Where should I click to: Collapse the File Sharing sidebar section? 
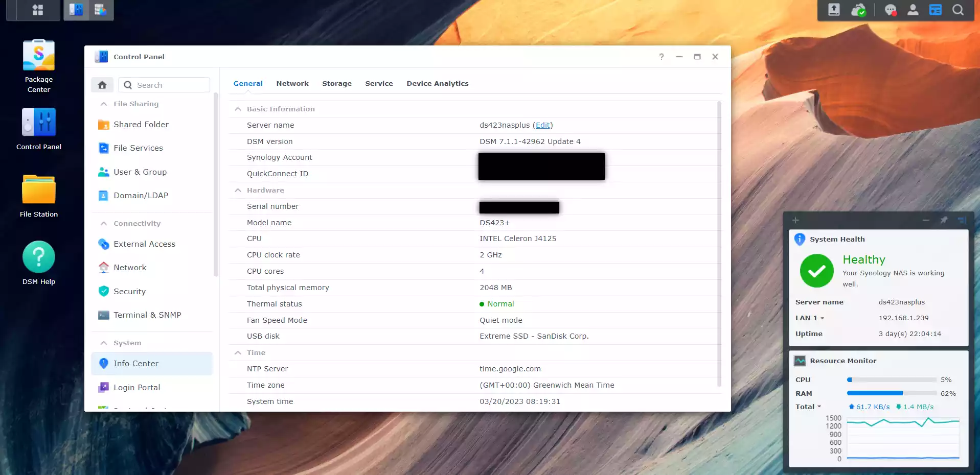click(x=104, y=104)
